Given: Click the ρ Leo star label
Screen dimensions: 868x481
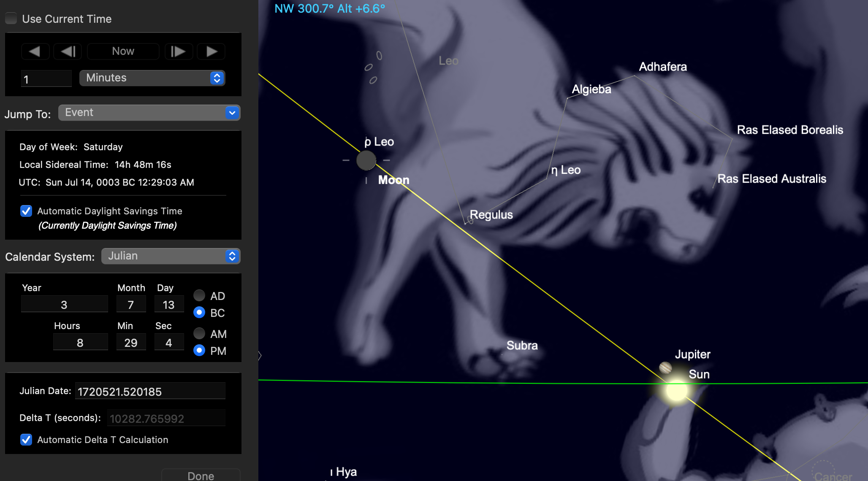Looking at the screenshot, I should [379, 142].
